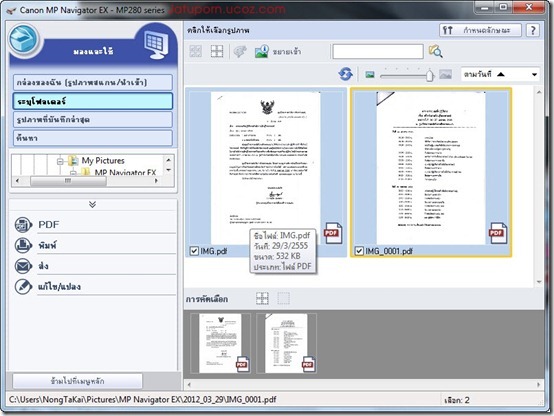
Task: Click the envelope send icon
Action: click(23, 266)
